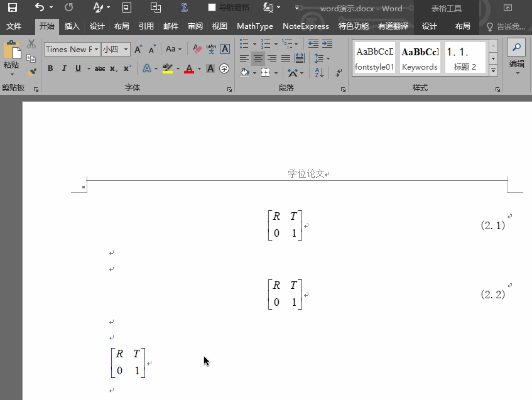Screen dimensions: 532x400
Task: Click the 学位论文 header text
Action: point(307,173)
